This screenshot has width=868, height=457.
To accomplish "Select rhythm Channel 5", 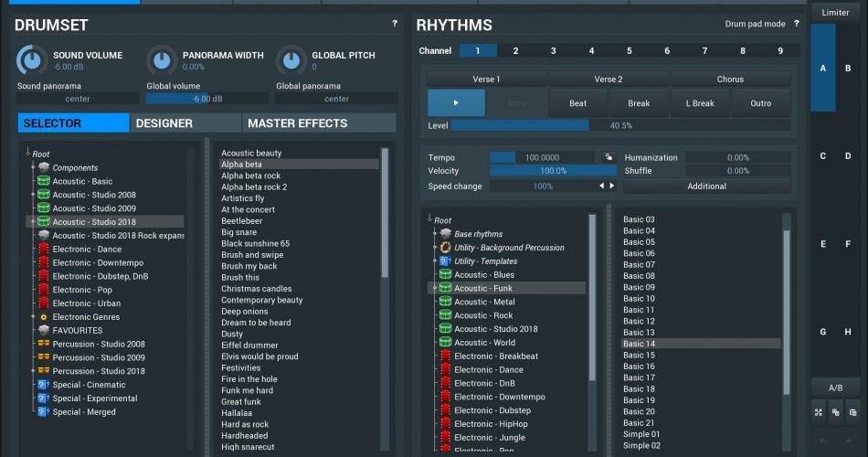I will click(629, 50).
